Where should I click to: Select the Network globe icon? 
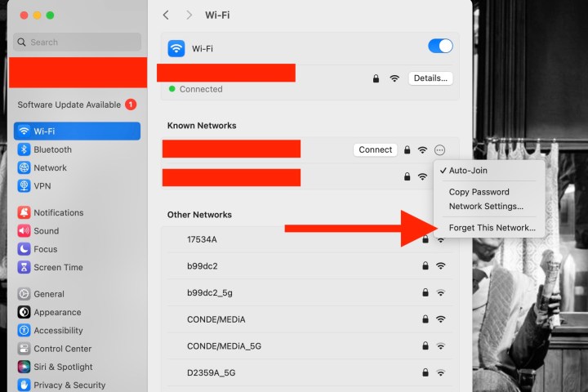(x=24, y=167)
